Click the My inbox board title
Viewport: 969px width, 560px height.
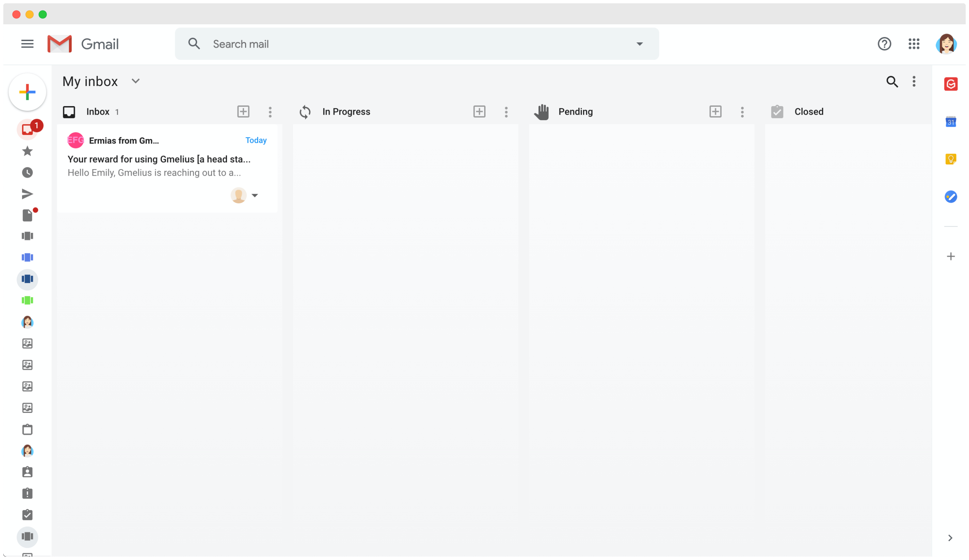(90, 81)
